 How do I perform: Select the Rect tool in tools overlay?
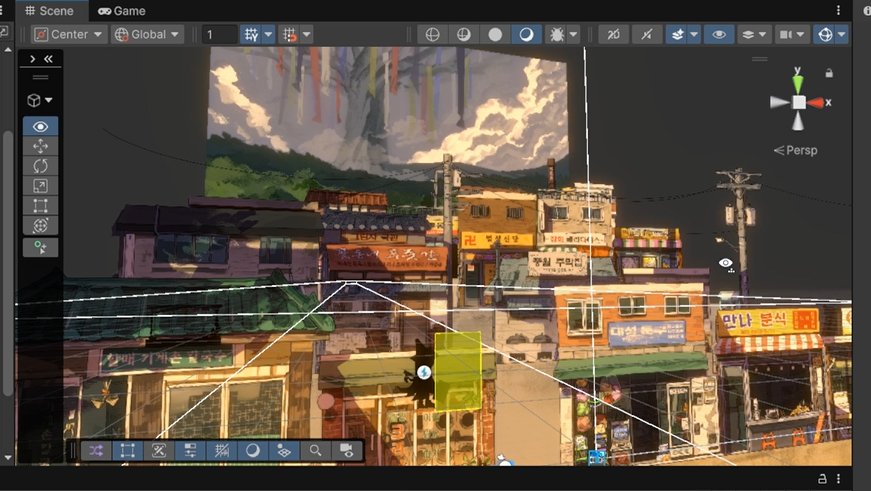(41, 206)
